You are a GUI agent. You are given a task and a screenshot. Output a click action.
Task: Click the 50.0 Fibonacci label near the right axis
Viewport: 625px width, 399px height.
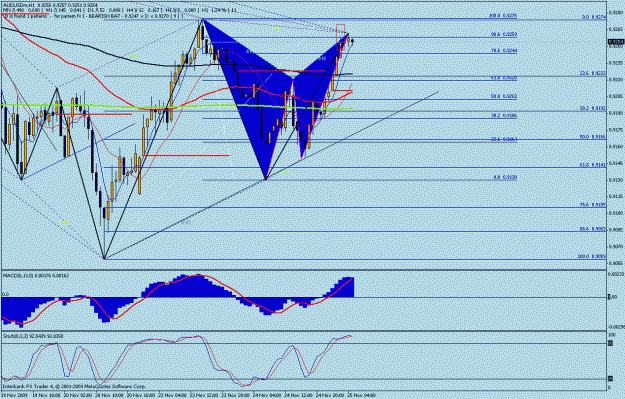592,136
